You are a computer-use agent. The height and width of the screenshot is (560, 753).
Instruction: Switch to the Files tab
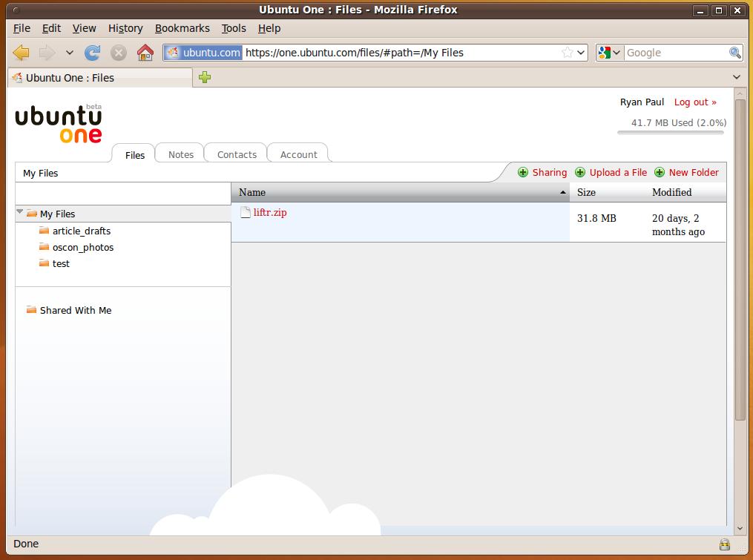point(134,154)
